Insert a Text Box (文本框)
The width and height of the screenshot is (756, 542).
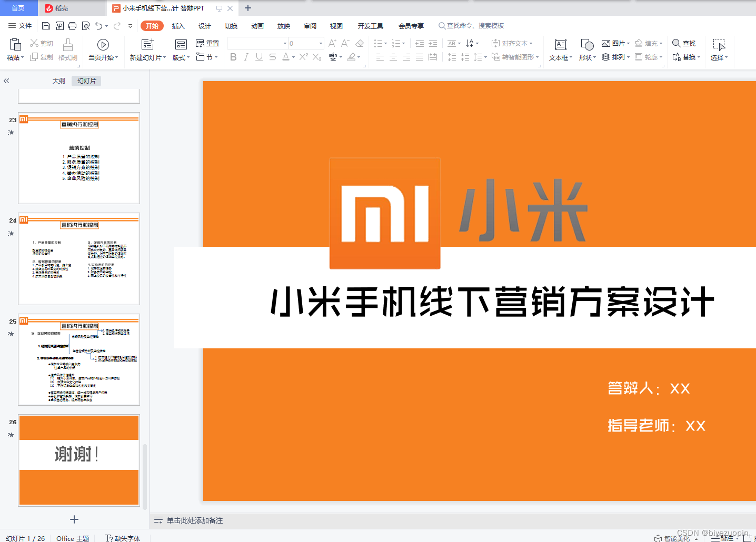(561, 50)
